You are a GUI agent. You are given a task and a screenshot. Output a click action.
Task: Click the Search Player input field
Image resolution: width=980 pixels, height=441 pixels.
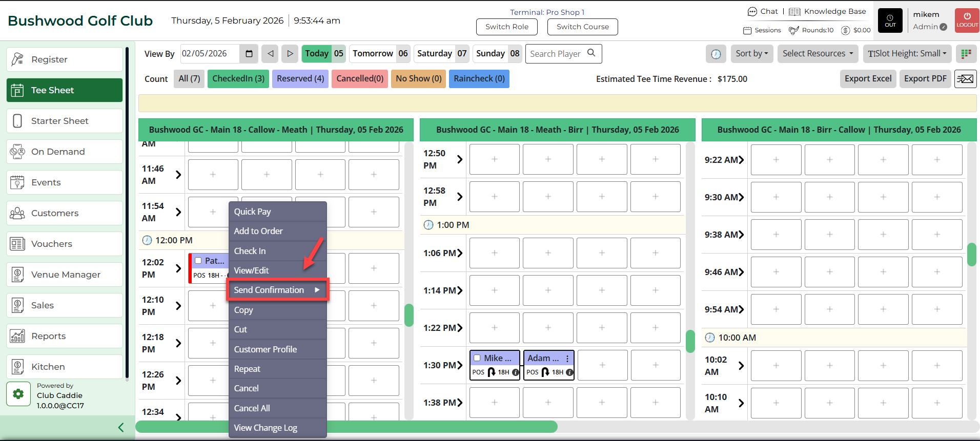tap(556, 54)
